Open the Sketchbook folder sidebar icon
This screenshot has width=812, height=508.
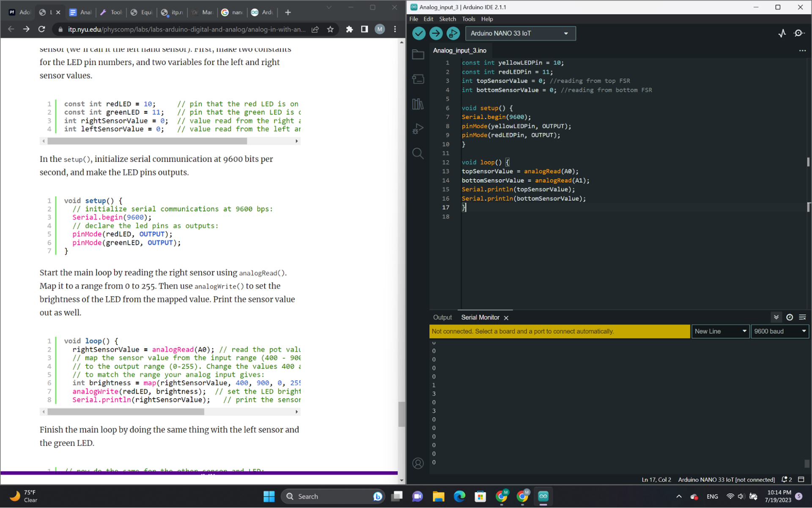point(418,54)
